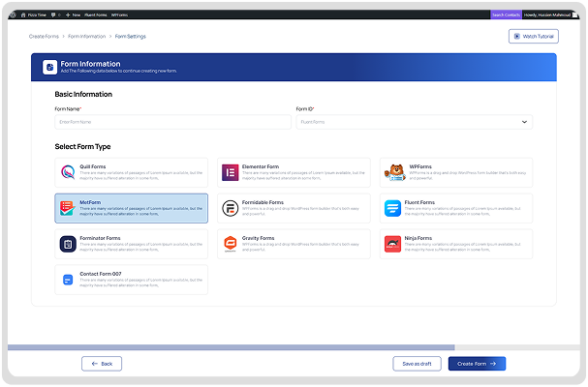Open Fluent Forms in the admin bar
Screen dimensions: 588x387
(96, 15)
